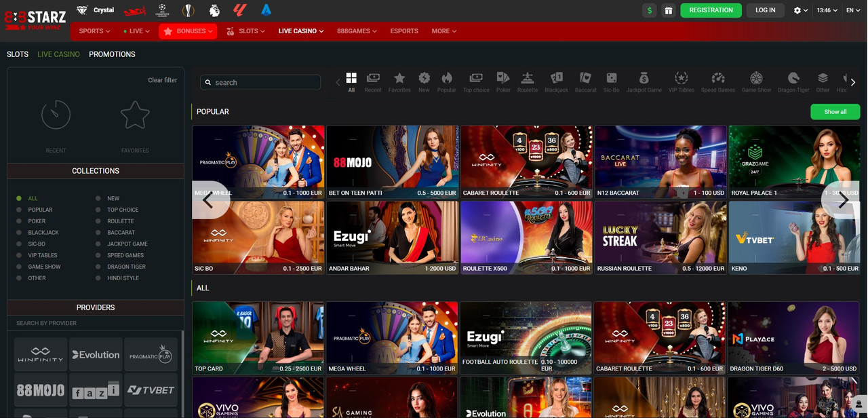Open the Europa League trophy shortcut
Viewport: 868px width, 418px height.
[188, 10]
